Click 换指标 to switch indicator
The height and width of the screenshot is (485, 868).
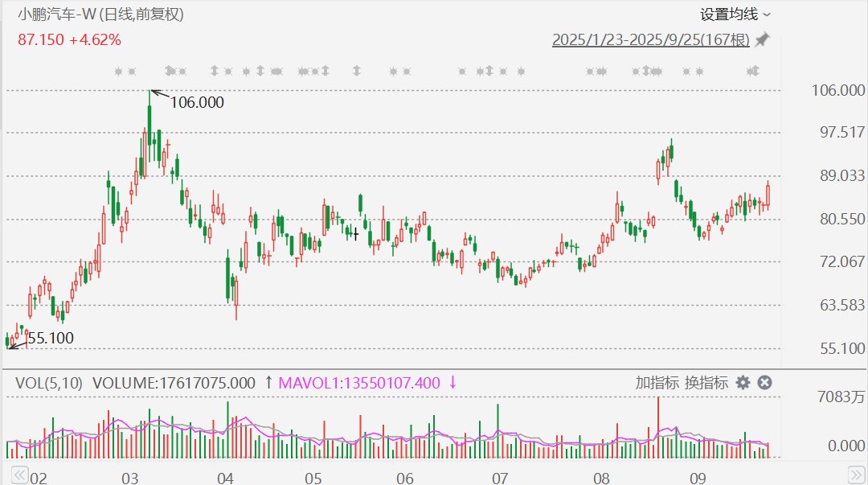(x=706, y=383)
